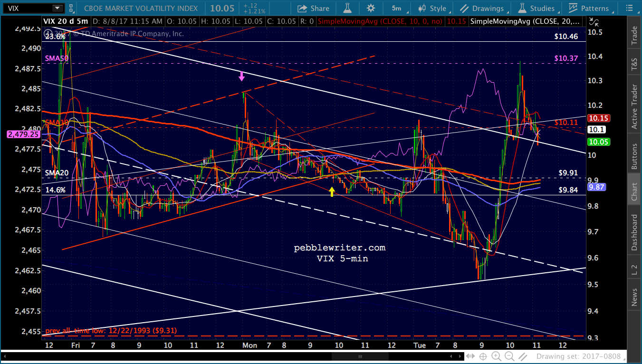Open the Studies menu
Screen dimensions: 642x364
[x=537, y=8]
